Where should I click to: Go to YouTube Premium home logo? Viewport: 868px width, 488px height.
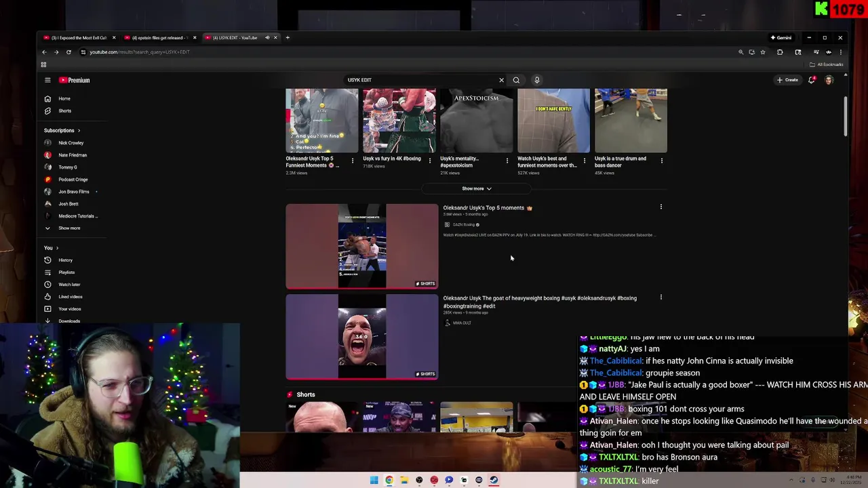[x=74, y=80]
